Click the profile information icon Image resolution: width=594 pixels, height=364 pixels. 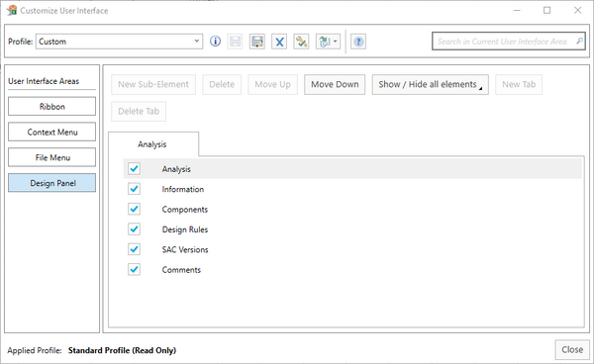click(x=215, y=42)
